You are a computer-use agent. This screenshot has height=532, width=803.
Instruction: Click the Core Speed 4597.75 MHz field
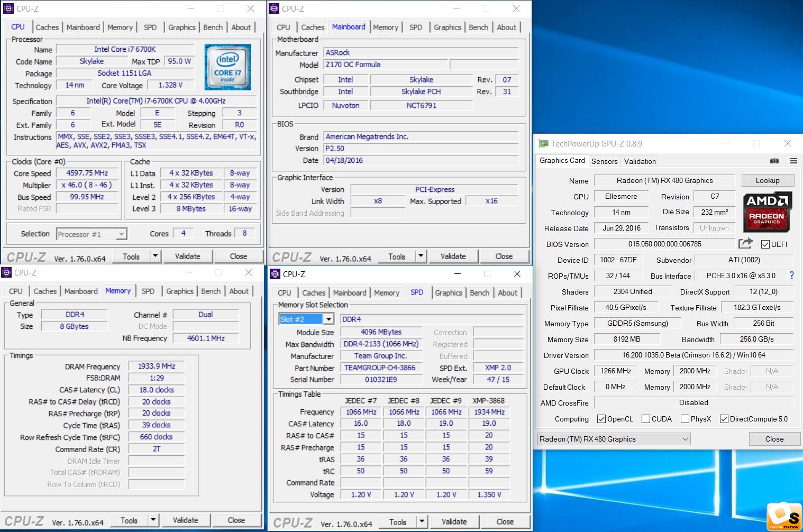coord(87,173)
